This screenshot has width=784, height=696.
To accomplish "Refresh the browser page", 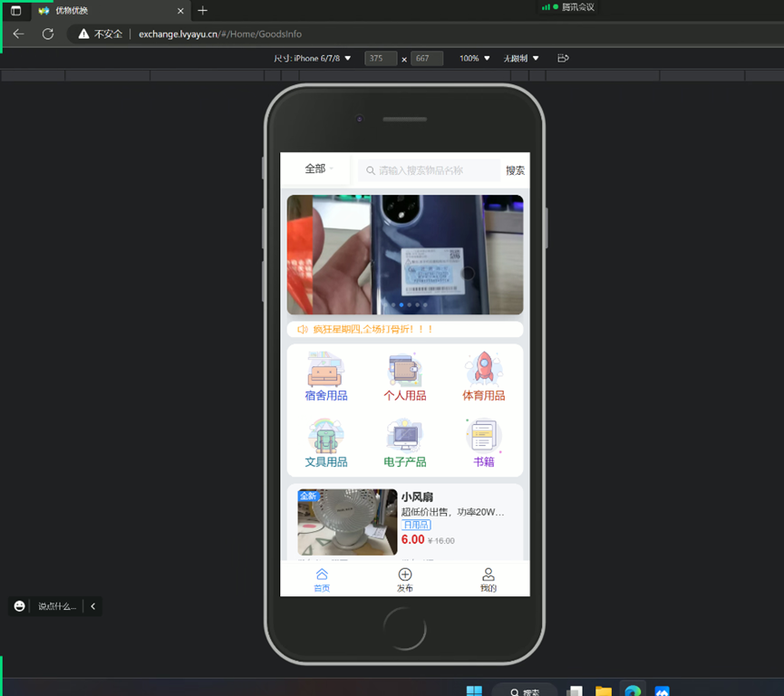I will (48, 34).
